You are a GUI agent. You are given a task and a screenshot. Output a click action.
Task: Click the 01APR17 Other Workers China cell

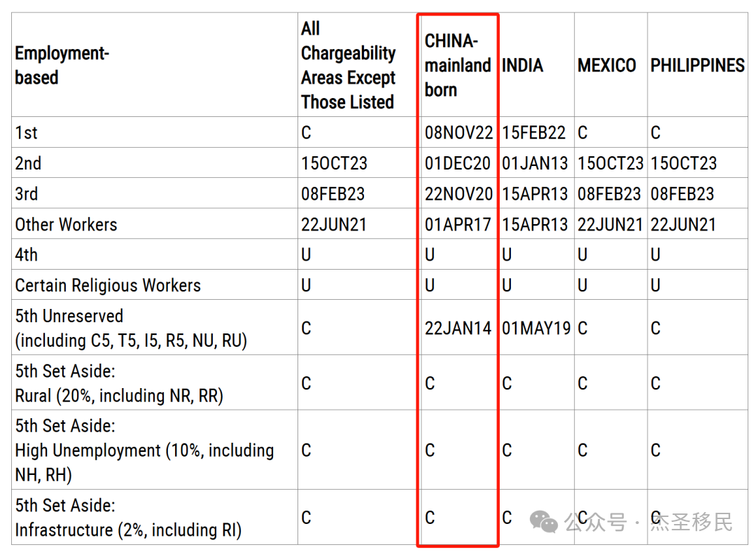[458, 224]
